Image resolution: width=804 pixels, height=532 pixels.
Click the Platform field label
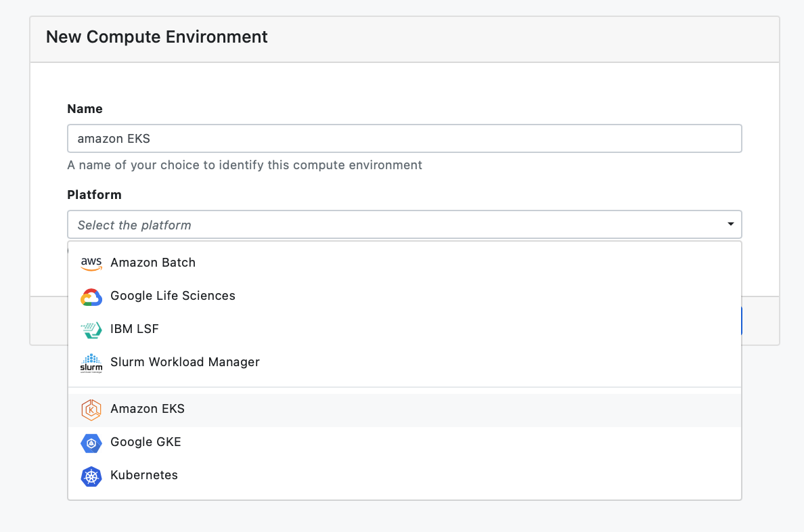coord(94,195)
